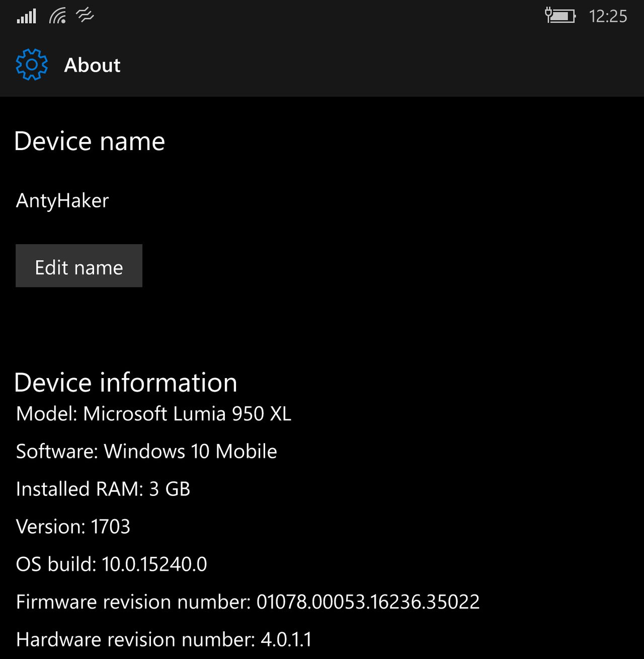Select the Installed RAM: 3 GB line
The height and width of the screenshot is (659, 644).
pyautogui.click(x=103, y=489)
